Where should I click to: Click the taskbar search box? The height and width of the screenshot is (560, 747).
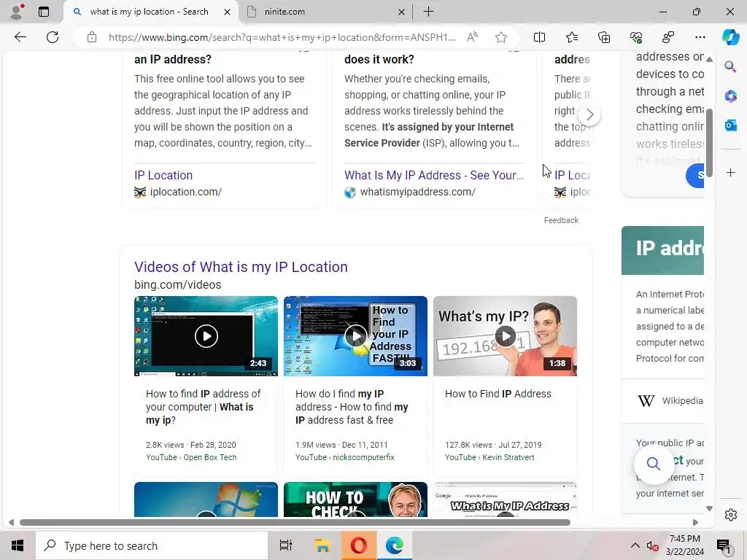(x=152, y=545)
